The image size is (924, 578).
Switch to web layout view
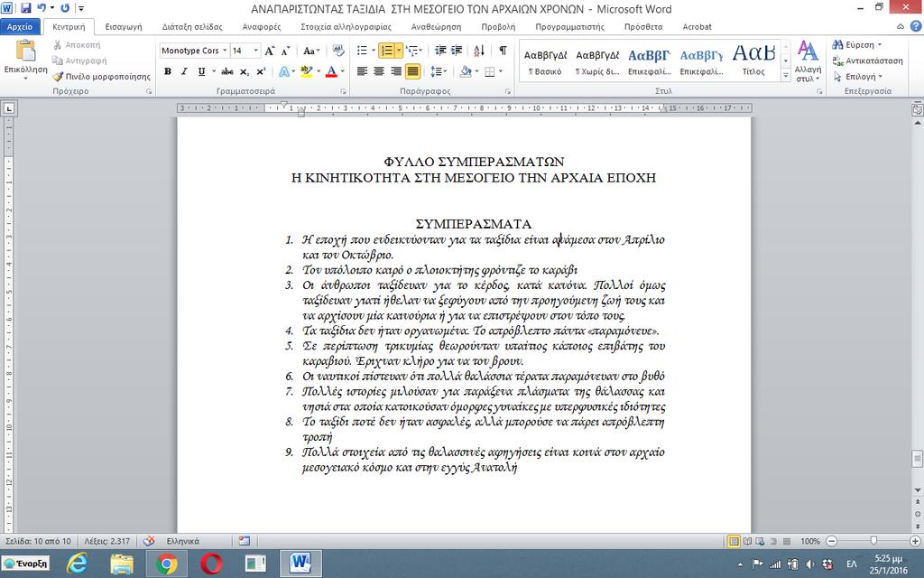[760, 541]
